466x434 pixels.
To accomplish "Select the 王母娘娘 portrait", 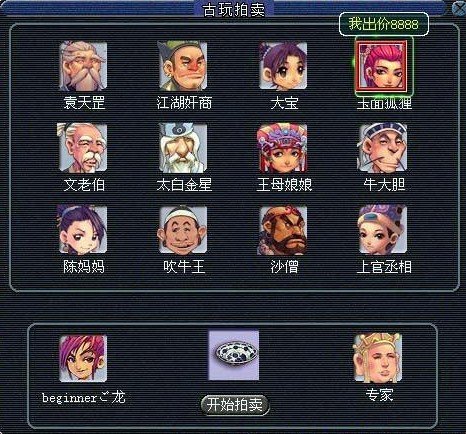I will click(x=283, y=148).
